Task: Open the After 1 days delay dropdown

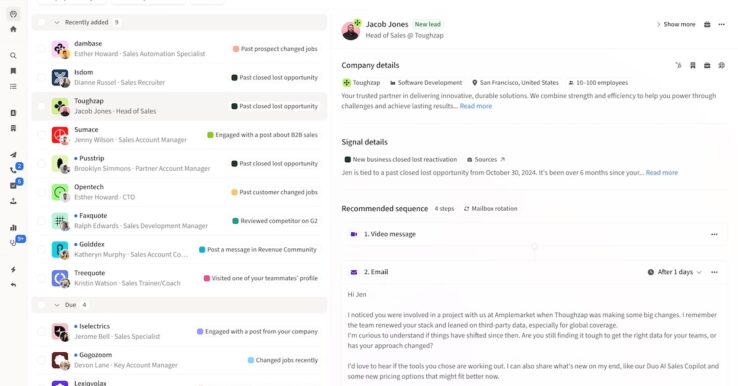Action: (675, 272)
